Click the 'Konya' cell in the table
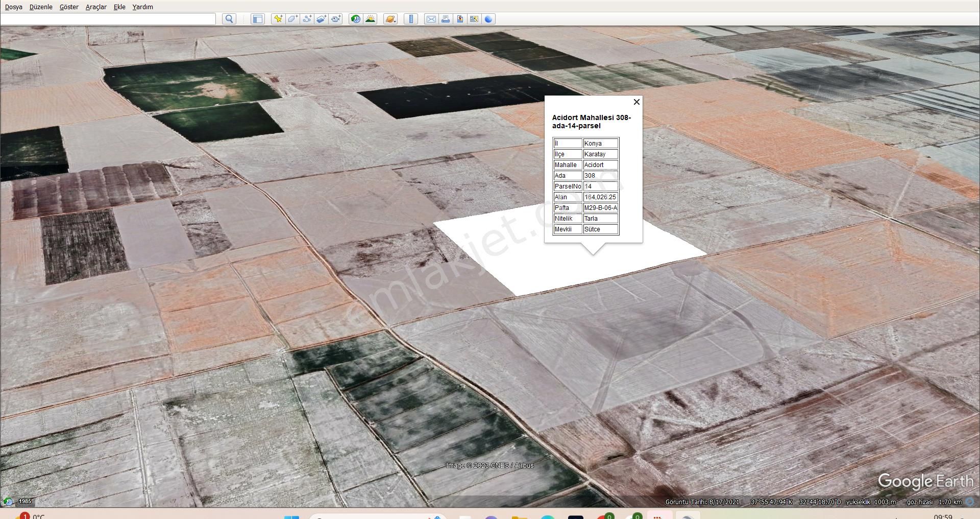The image size is (980, 519). (601, 144)
